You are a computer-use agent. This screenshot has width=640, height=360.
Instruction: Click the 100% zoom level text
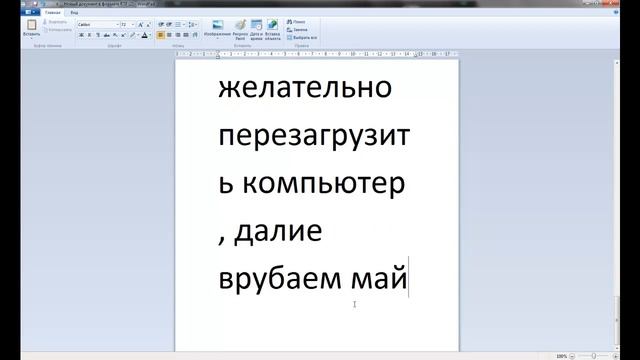pyautogui.click(x=562, y=356)
